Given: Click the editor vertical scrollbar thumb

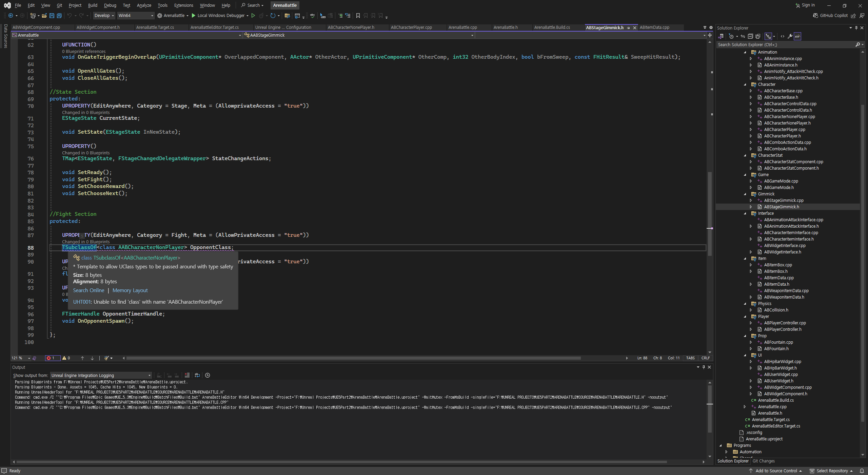Looking at the screenshot, I should click(710, 214).
